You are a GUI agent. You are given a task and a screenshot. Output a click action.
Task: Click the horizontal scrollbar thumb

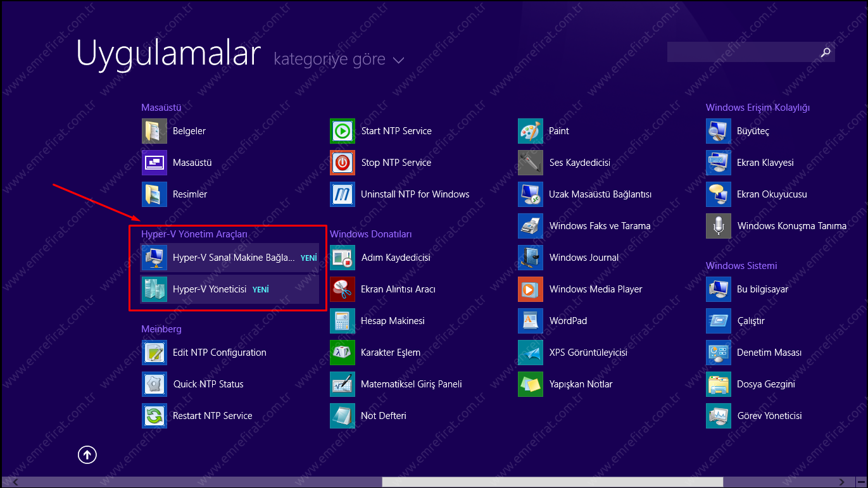pyautogui.click(x=551, y=482)
